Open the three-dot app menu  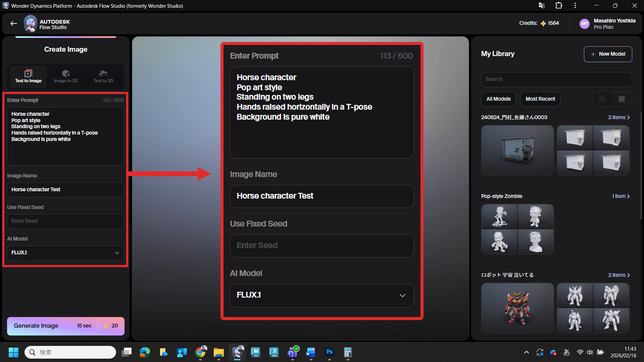coord(575,6)
